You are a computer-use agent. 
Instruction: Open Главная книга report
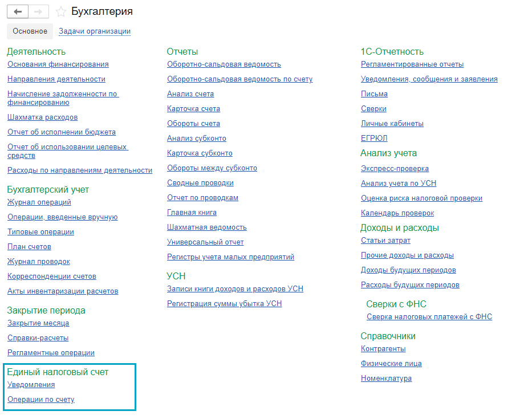click(192, 213)
